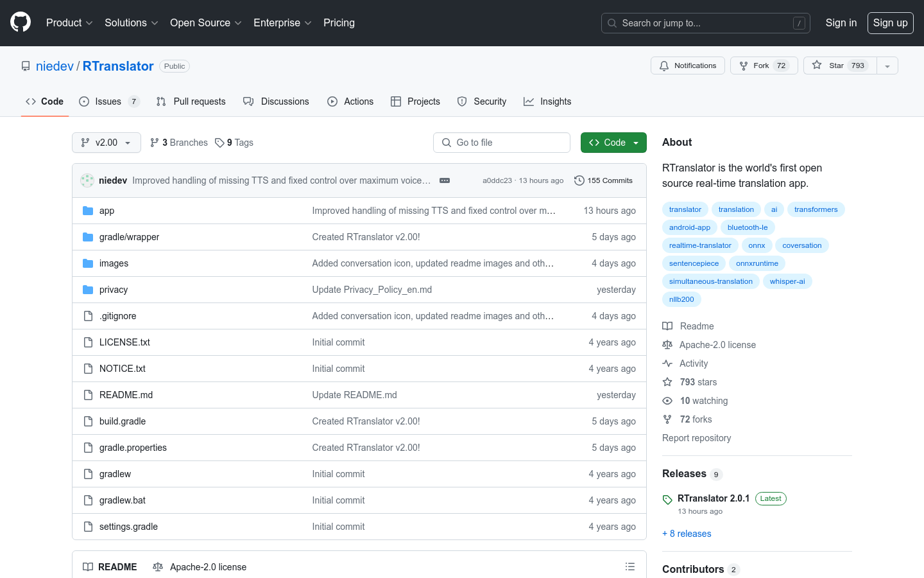Image resolution: width=924 pixels, height=578 pixels.
Task: Open the star lists dropdown arrow
Action: pyautogui.click(x=887, y=66)
